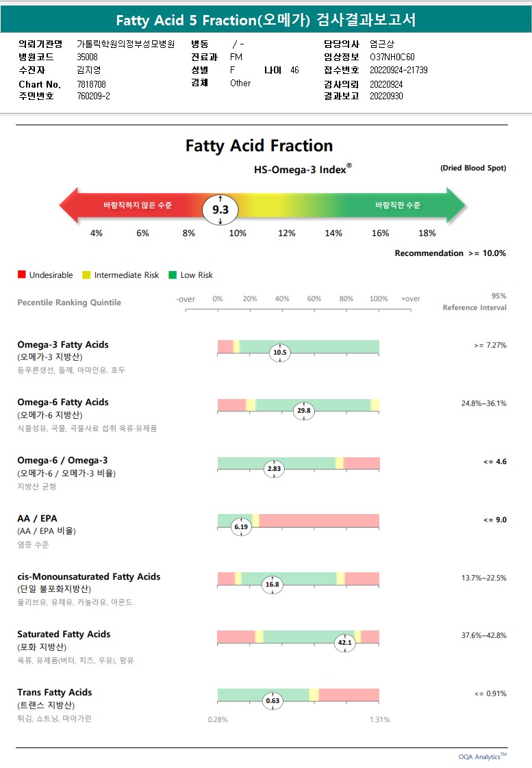Click the 'Recommendation >= 10.0%' text
The height and width of the screenshot is (768, 532).
pyautogui.click(x=450, y=253)
